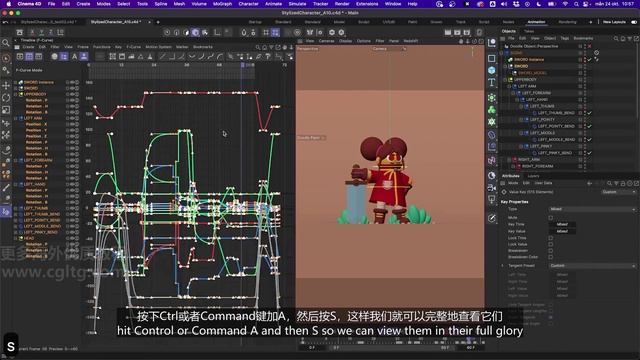
Task: Select HEAD track in timeline list
Action: (29, 238)
